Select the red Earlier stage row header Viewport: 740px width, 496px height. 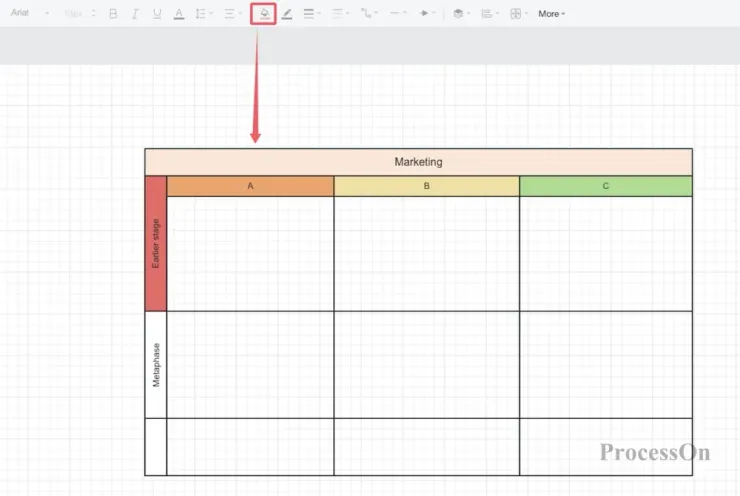click(x=156, y=244)
